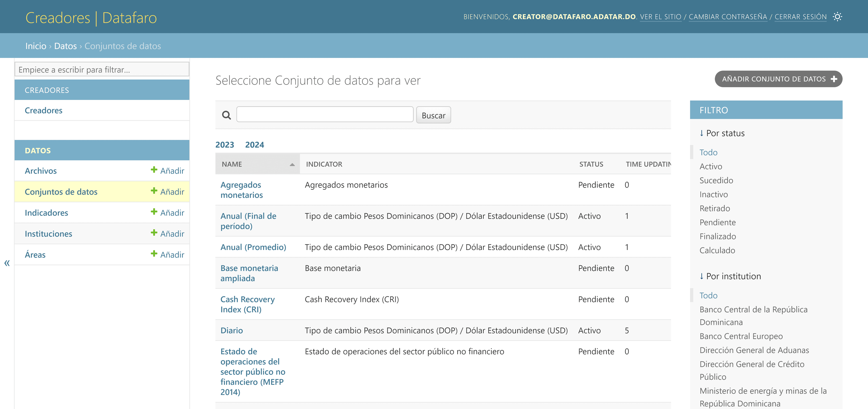The height and width of the screenshot is (409, 868).
Task: Toggle the light/dark theme icon
Action: tap(837, 17)
